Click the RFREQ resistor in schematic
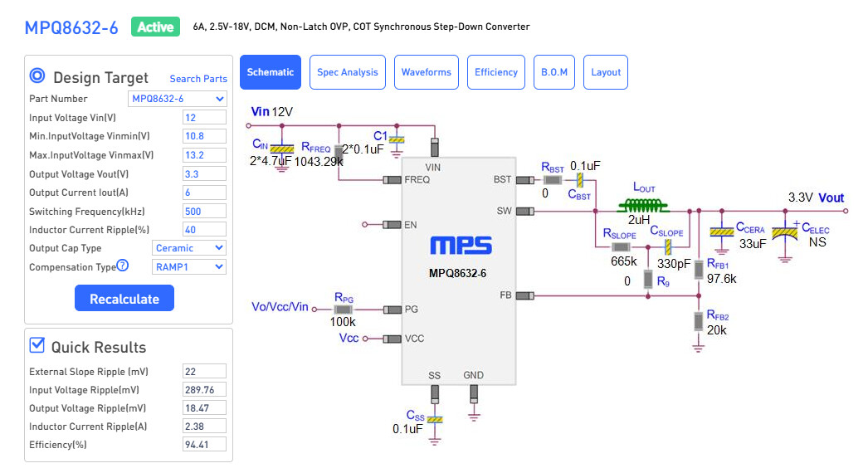 point(339,153)
